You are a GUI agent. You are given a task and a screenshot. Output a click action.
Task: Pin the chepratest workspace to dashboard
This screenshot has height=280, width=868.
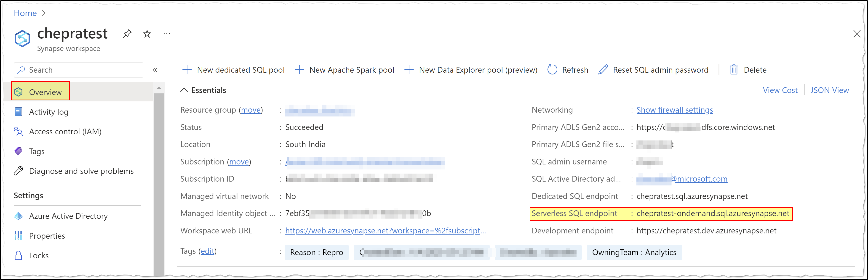click(x=127, y=34)
